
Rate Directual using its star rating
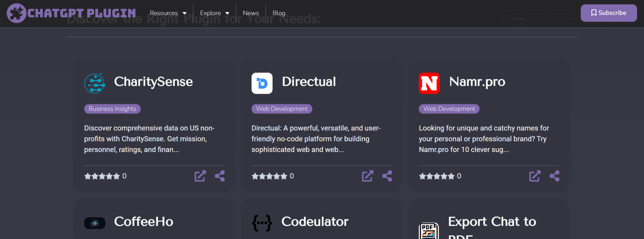[x=269, y=176]
